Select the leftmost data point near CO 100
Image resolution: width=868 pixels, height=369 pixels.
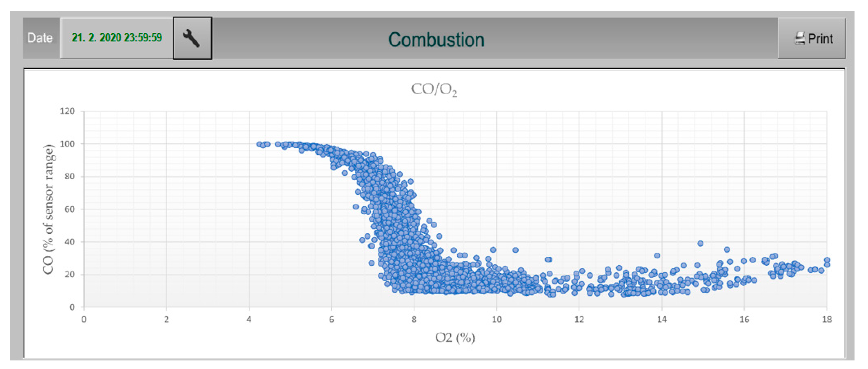click(259, 144)
